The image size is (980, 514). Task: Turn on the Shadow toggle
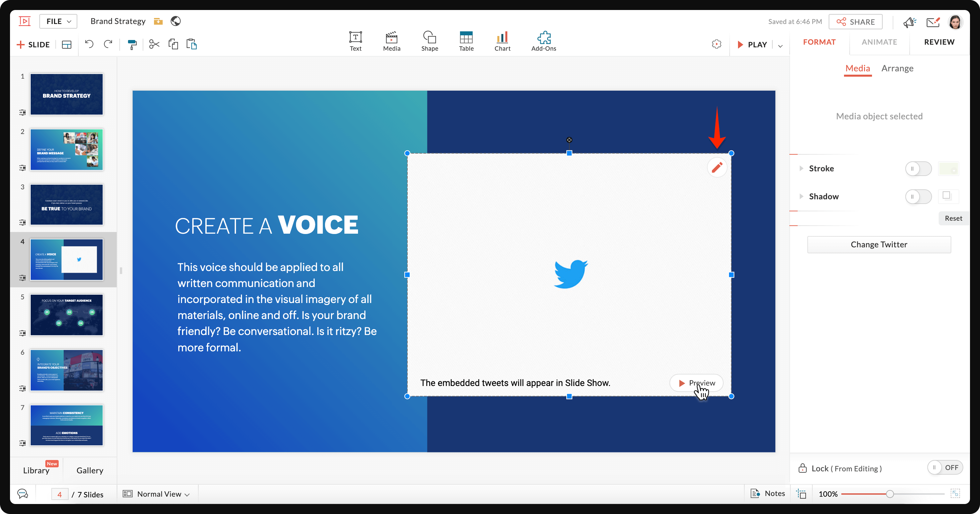[918, 197]
